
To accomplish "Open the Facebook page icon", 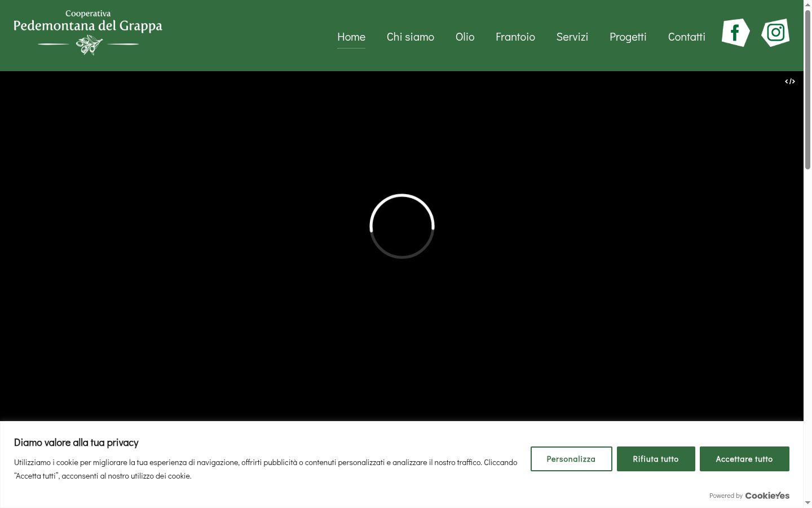I will tap(735, 33).
